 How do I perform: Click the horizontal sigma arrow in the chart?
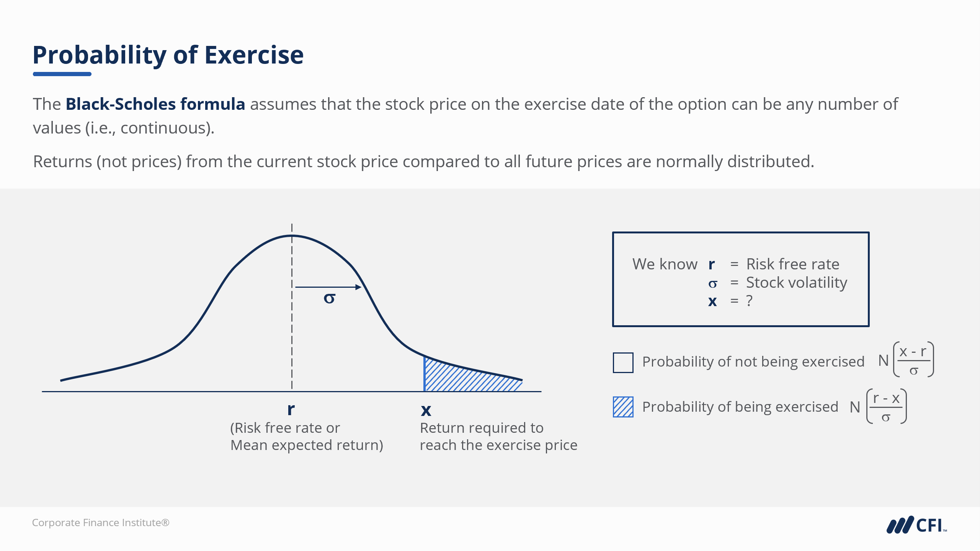point(328,287)
